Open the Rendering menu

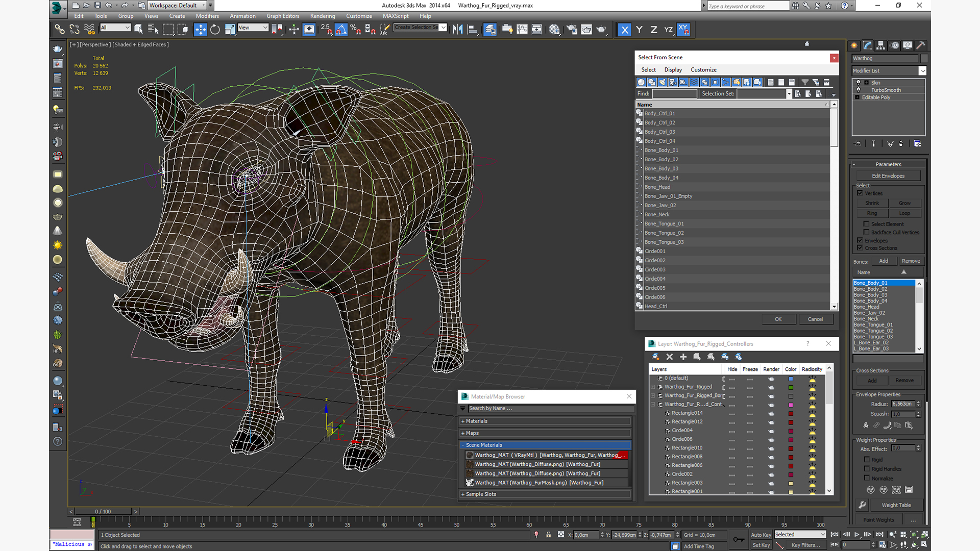[x=323, y=16]
